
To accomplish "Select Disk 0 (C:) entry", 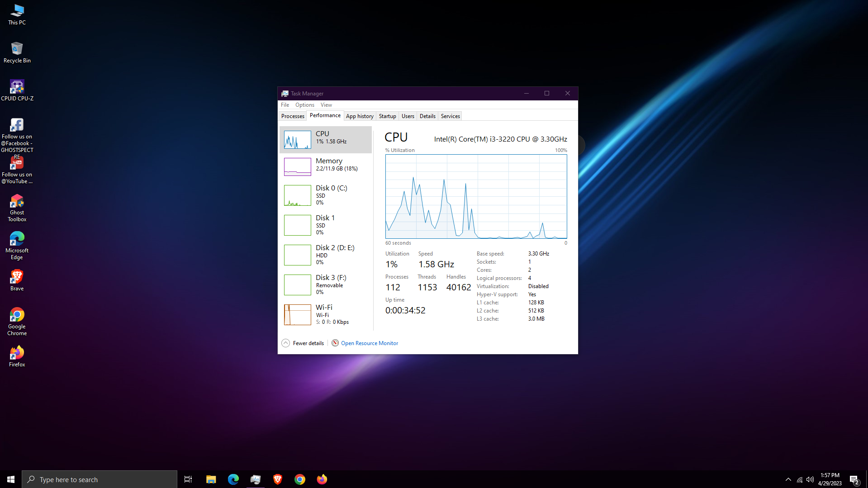I will point(326,195).
